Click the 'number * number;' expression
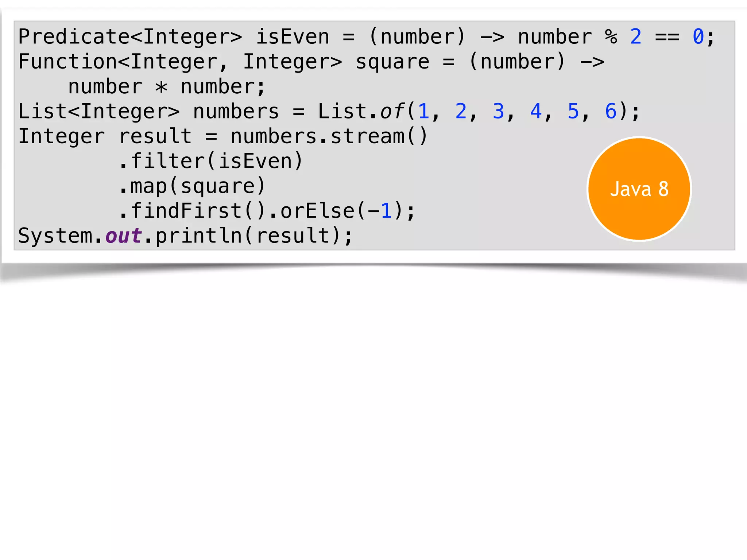 (167, 87)
